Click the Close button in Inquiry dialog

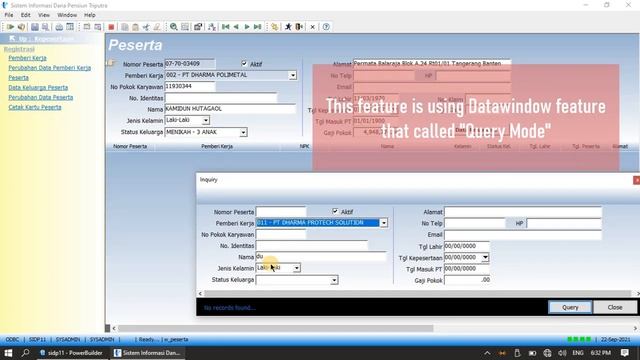(615, 307)
